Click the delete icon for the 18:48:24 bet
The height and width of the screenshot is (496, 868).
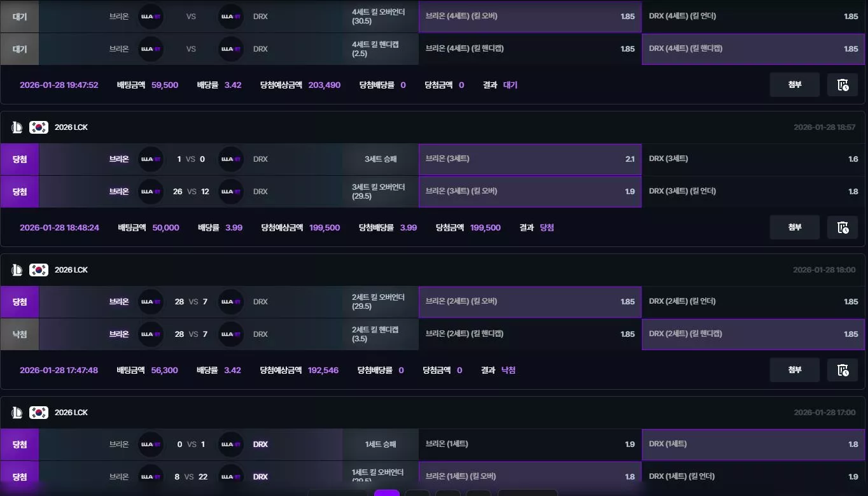click(x=843, y=227)
